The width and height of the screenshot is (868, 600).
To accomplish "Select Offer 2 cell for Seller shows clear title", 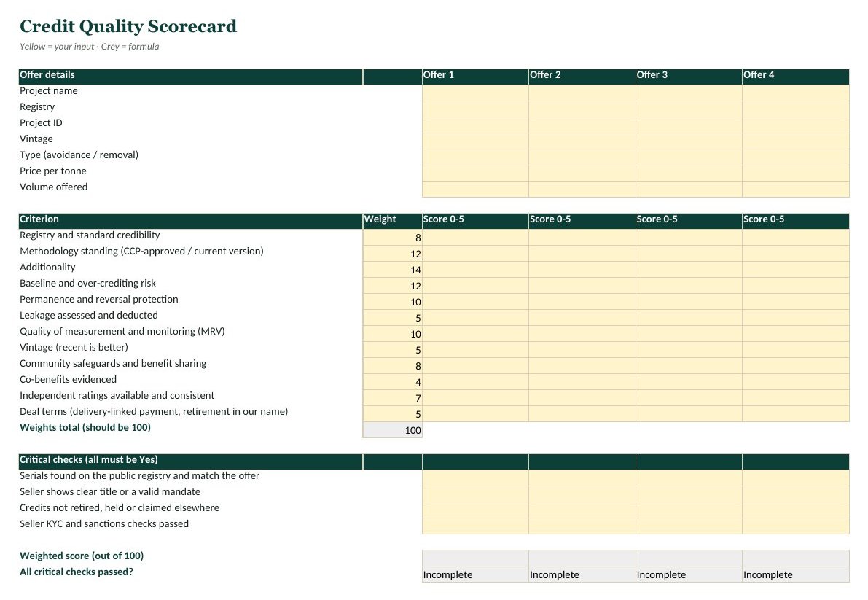I will (582, 494).
